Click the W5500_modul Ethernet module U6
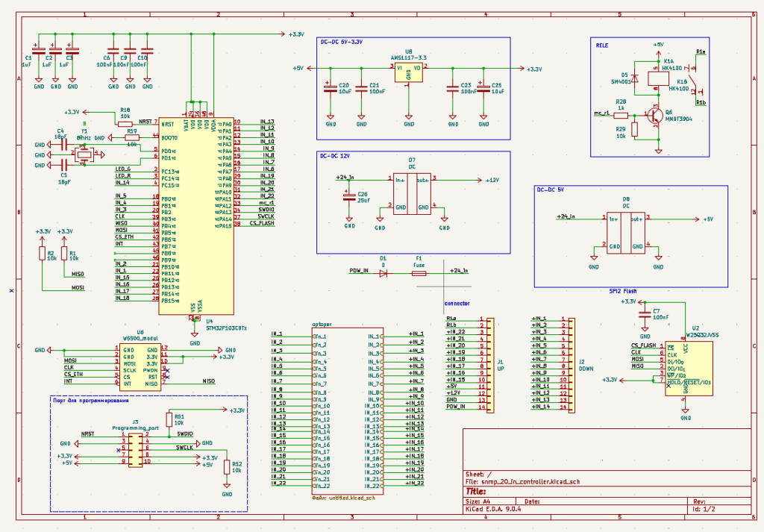 coord(140,366)
